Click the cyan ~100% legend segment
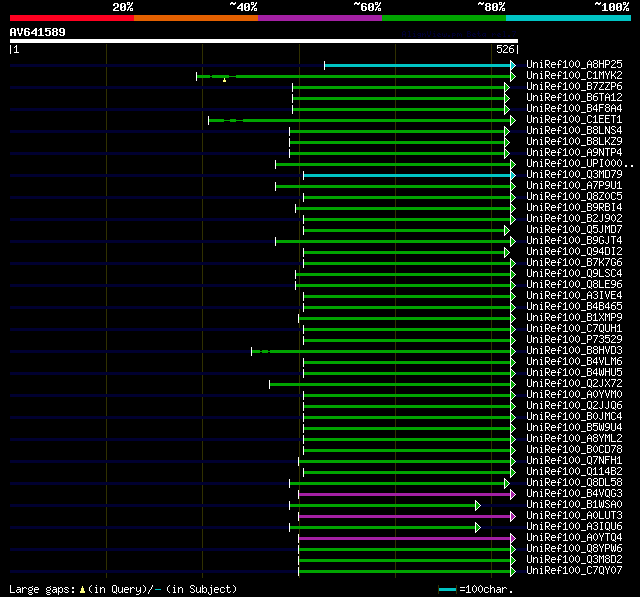This screenshot has height=597, width=640. pos(567,17)
